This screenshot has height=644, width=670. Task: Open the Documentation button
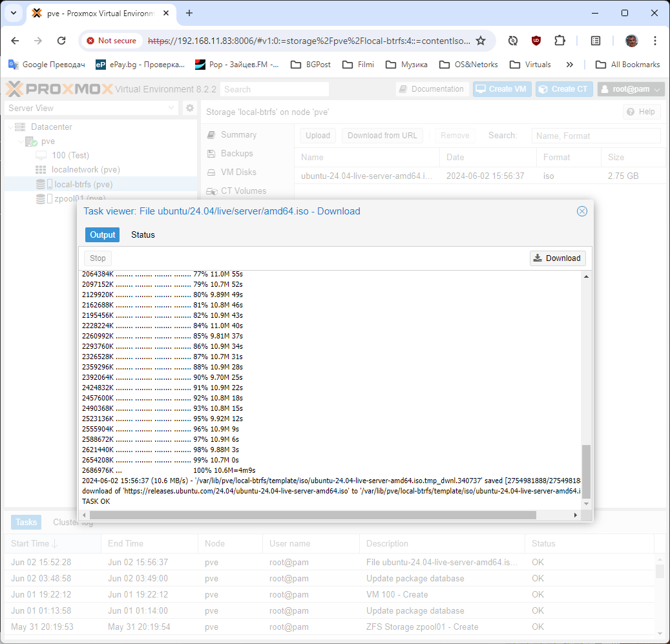pyautogui.click(x=432, y=89)
